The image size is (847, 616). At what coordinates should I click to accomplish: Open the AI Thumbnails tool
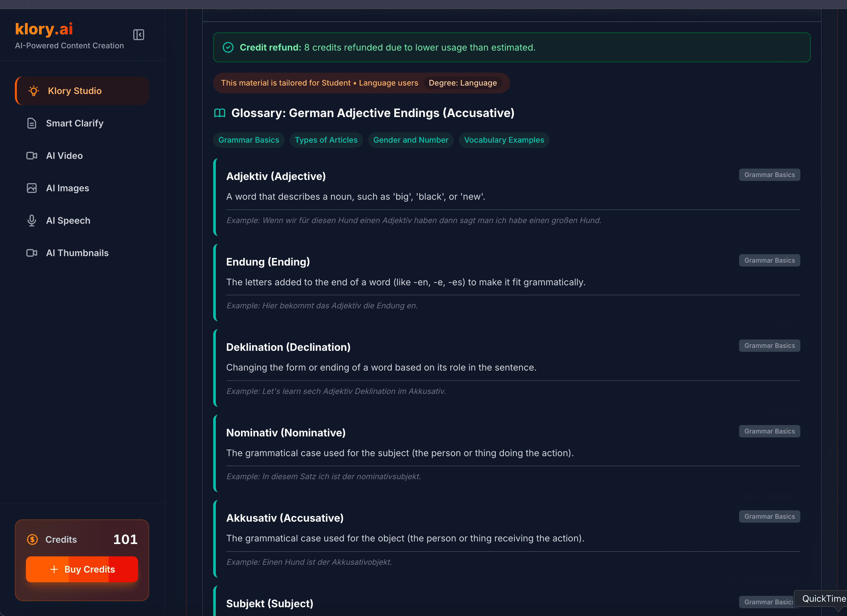pos(77,253)
